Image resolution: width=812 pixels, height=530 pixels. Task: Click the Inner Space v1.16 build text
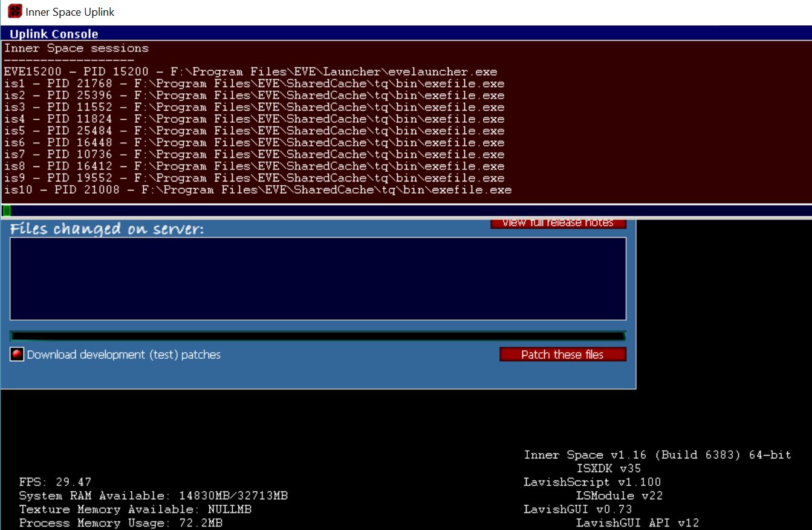(657, 455)
